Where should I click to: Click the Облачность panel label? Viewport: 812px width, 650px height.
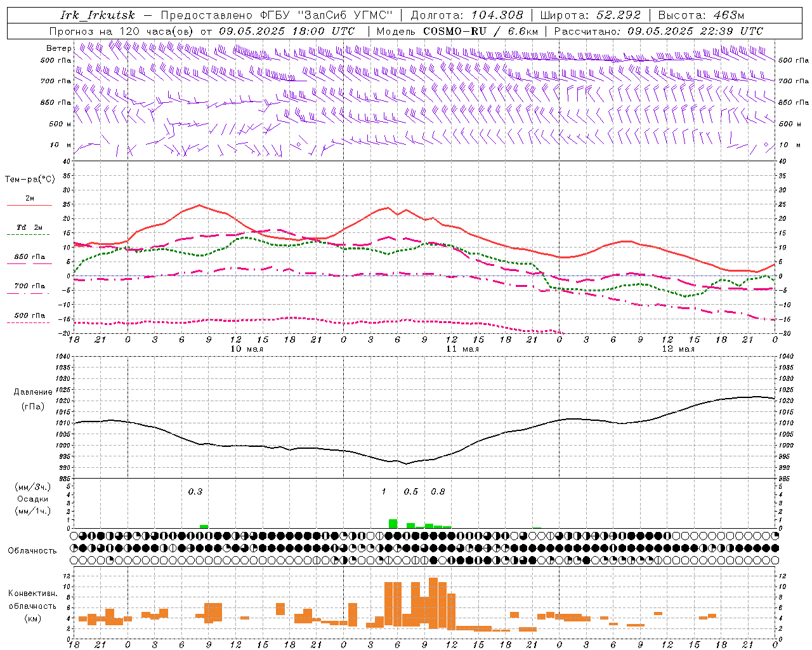point(32,550)
